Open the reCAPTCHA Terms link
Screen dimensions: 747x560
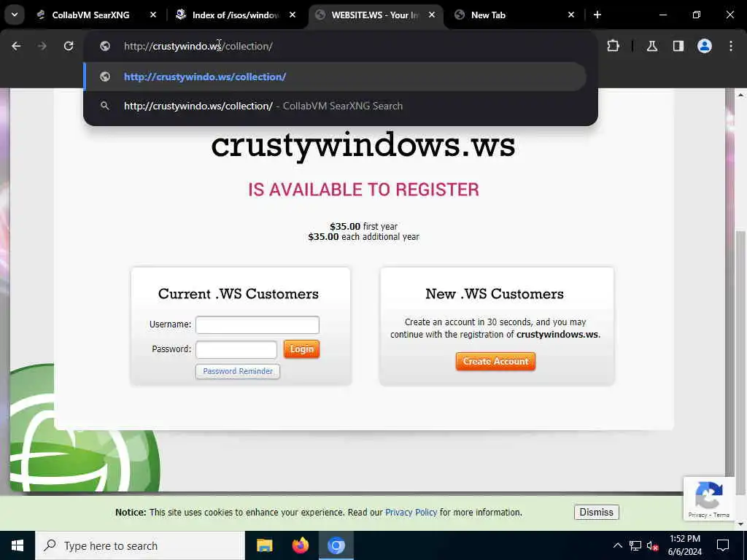[721, 516]
